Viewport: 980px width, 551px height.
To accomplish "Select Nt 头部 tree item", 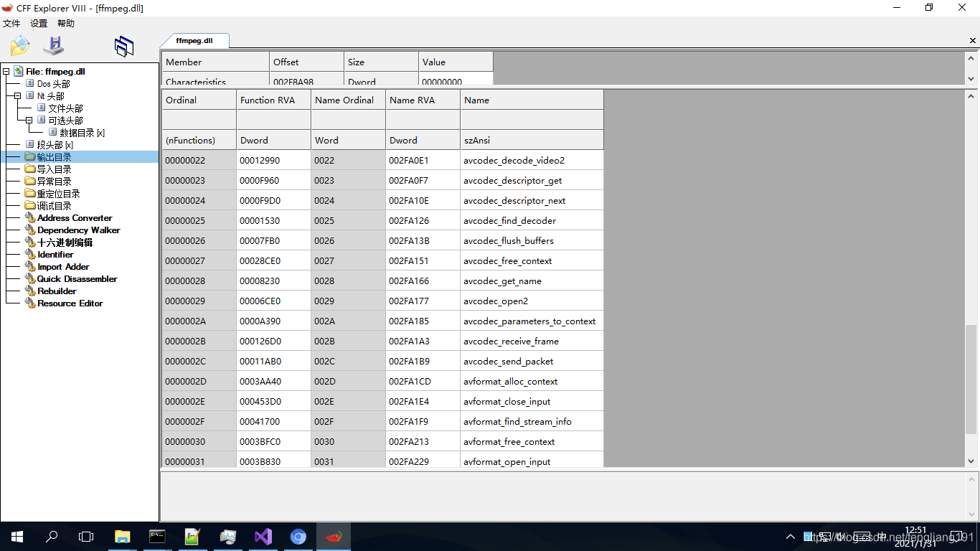I will [50, 96].
